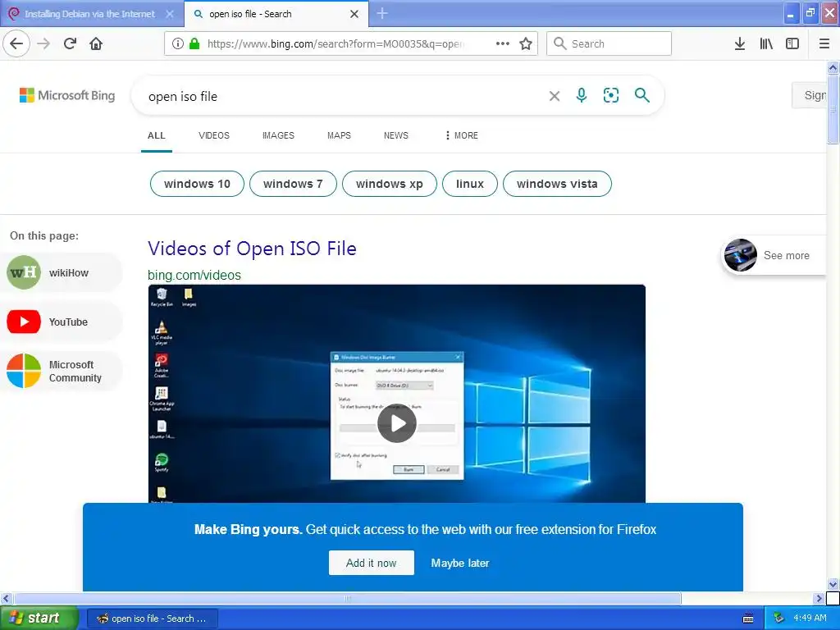Expand the MORE search categories menu
The width and height of the screenshot is (840, 630).
click(x=461, y=135)
